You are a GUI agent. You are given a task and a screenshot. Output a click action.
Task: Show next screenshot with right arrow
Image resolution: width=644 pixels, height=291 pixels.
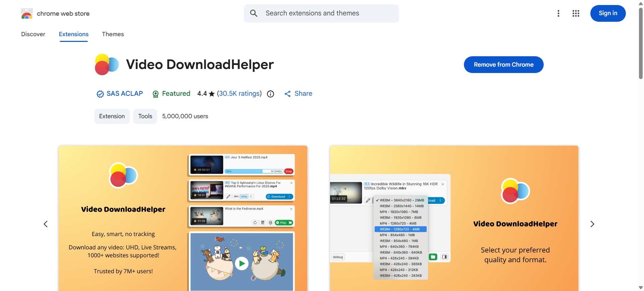(x=592, y=224)
